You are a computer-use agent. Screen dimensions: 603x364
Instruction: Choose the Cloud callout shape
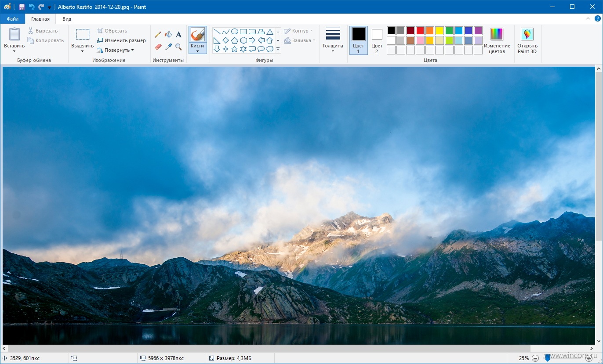(270, 49)
